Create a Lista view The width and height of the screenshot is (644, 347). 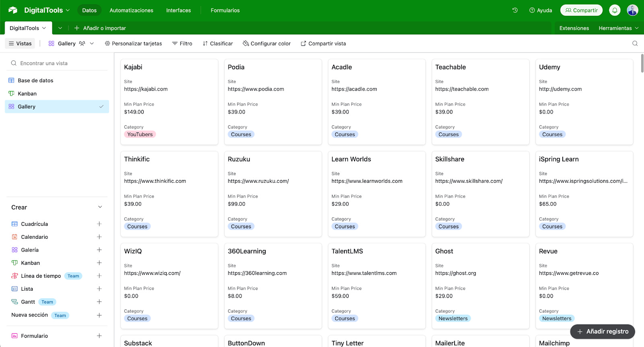(27, 289)
